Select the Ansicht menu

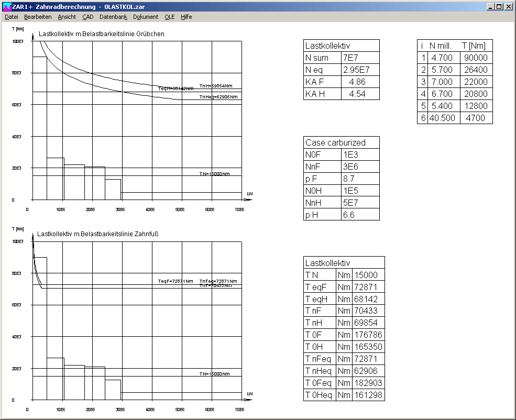[67, 17]
